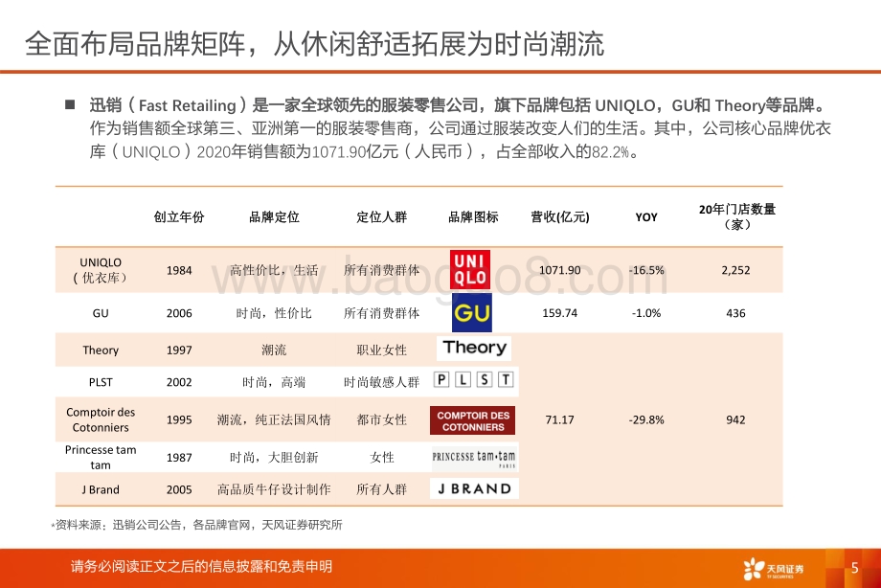This screenshot has width=881, height=588.
Task: Click founding year 2006
Action: click(x=179, y=313)
